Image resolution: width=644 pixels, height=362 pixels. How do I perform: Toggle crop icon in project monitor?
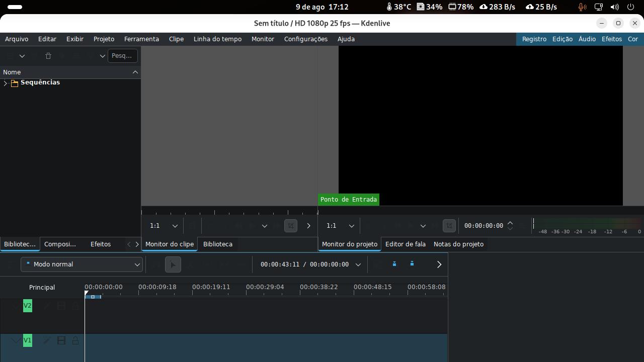point(449,226)
